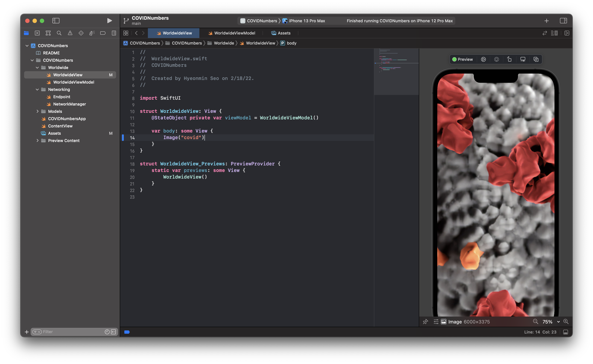Pin the preview with the pin icon
The height and width of the screenshot is (364, 593).
pyautogui.click(x=425, y=322)
